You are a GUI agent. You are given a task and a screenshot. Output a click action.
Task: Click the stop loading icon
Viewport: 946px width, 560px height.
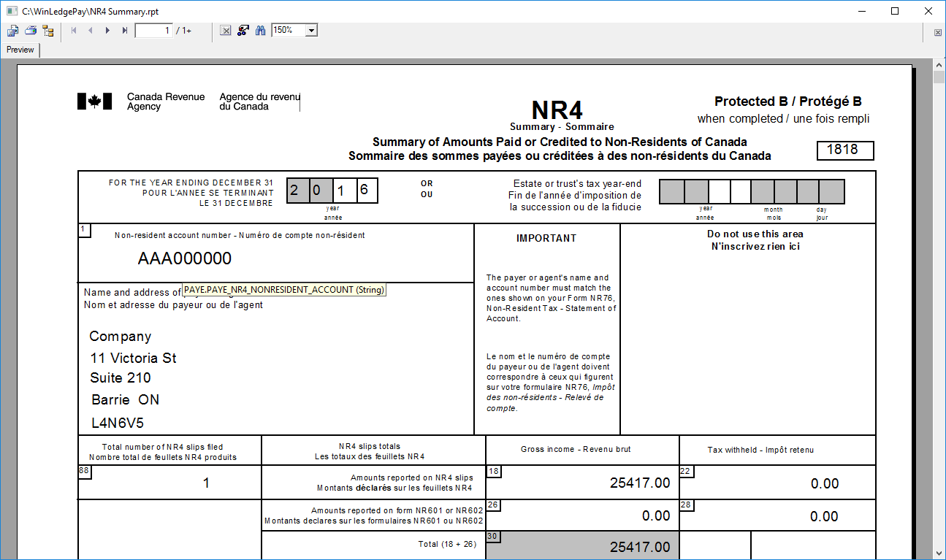tap(226, 31)
